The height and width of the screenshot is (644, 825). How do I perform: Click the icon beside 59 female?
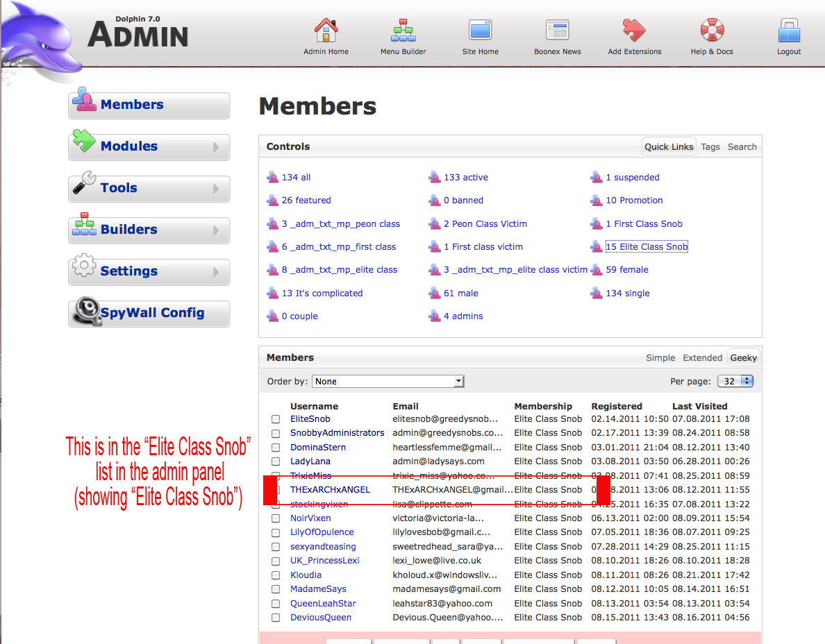pos(597,270)
